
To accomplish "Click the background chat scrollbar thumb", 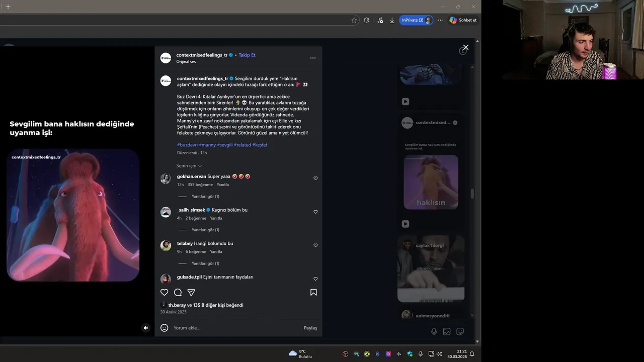I will [x=472, y=194].
